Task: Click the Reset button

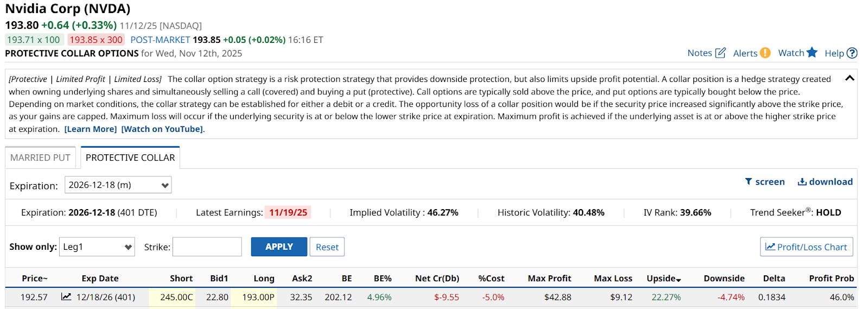Action: tap(327, 247)
